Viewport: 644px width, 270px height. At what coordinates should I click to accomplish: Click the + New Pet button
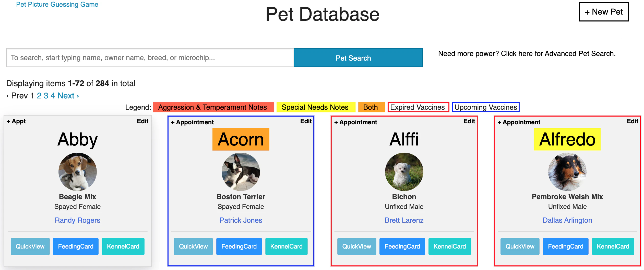(603, 12)
